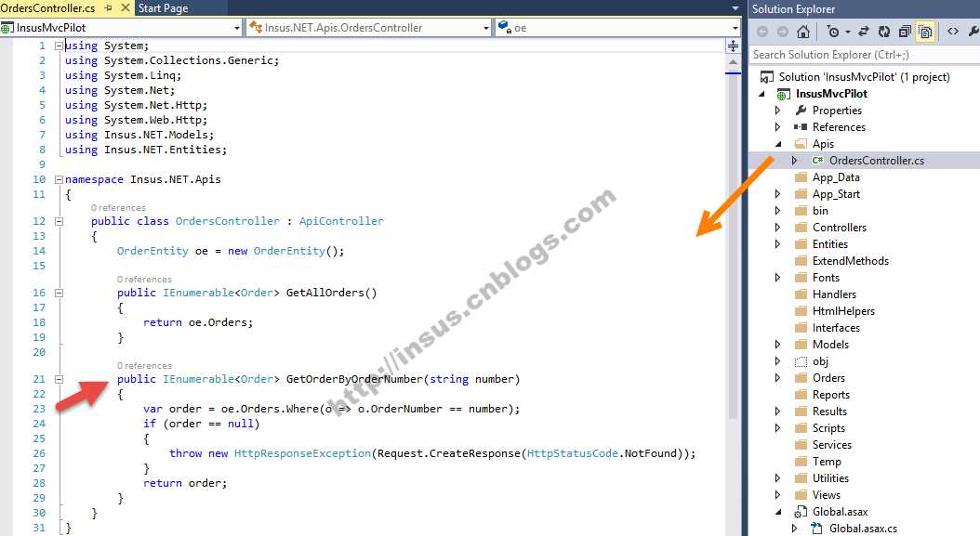Click the editor split window handle

pos(733,46)
